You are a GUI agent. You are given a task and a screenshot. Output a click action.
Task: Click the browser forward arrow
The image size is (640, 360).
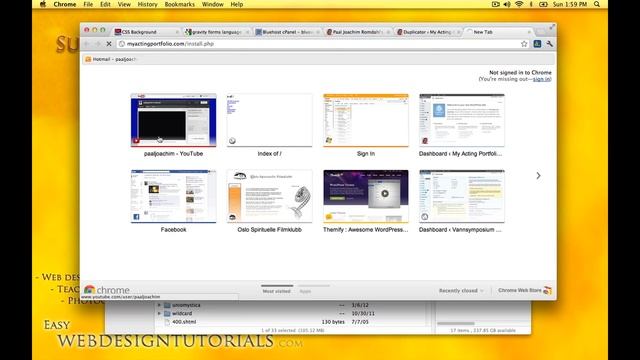click(98, 44)
